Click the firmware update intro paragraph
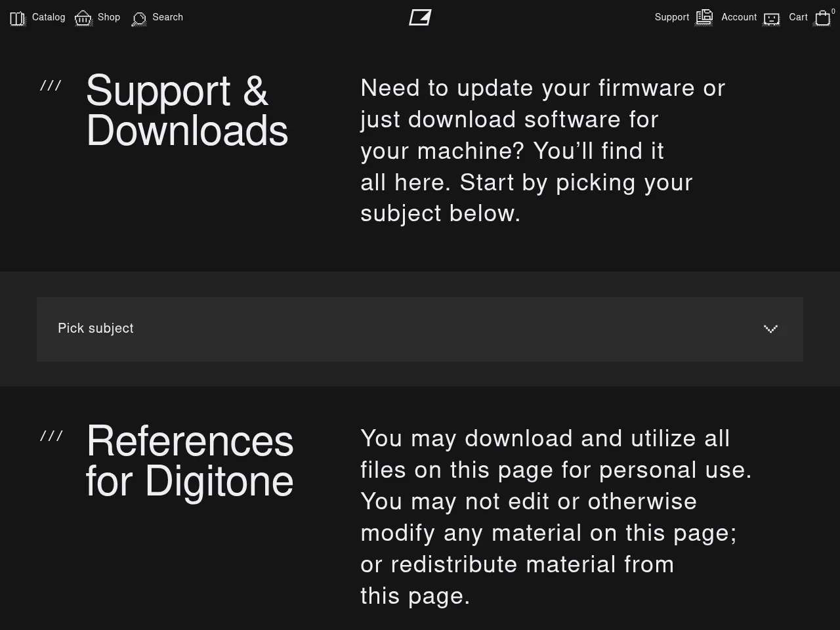 point(543,150)
